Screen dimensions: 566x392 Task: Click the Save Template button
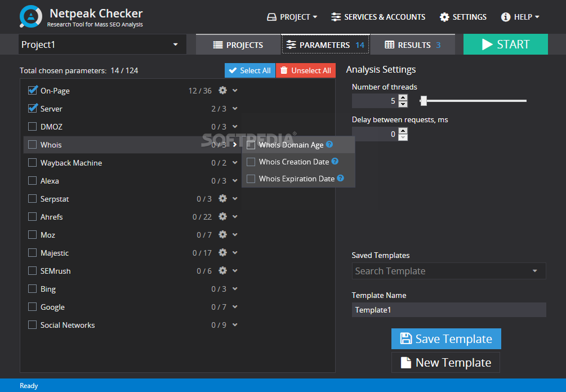(446, 338)
